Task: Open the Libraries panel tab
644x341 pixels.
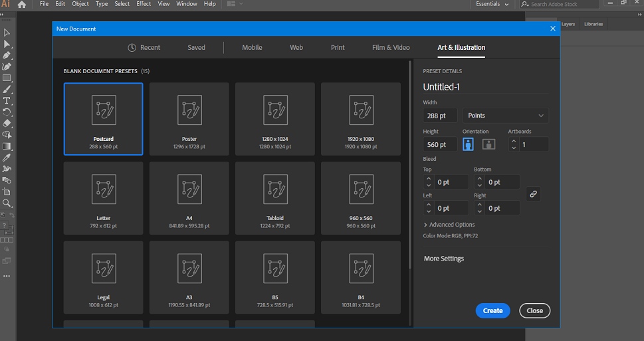Action: click(593, 24)
